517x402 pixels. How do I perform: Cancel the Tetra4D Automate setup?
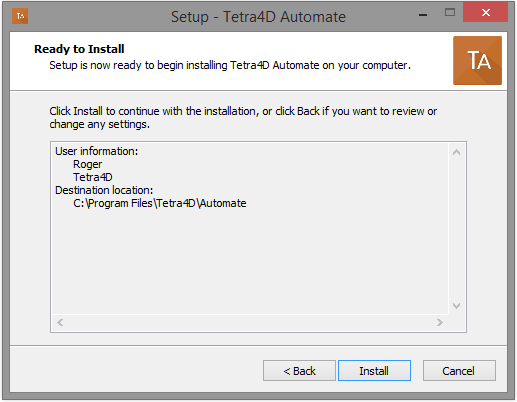459,370
